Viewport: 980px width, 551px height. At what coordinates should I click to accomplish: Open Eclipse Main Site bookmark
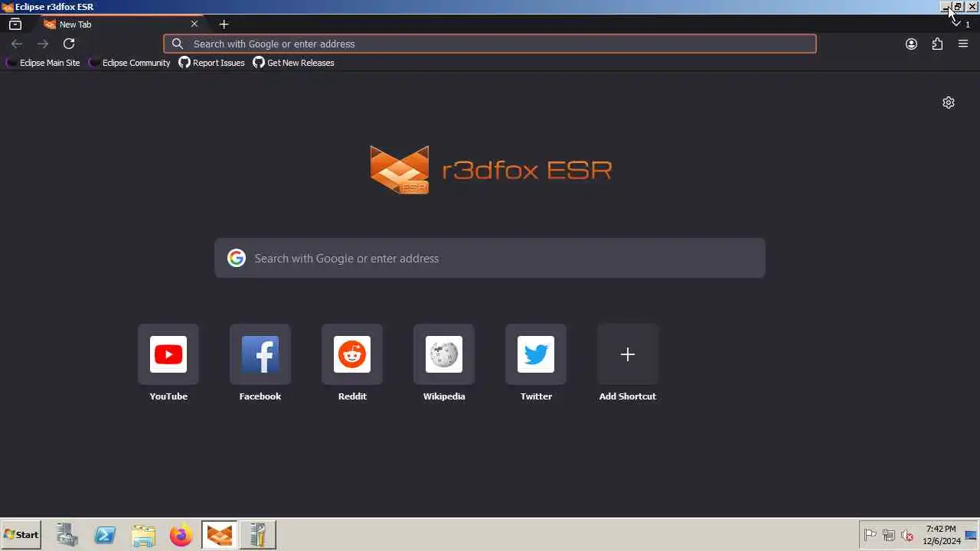pos(43,63)
